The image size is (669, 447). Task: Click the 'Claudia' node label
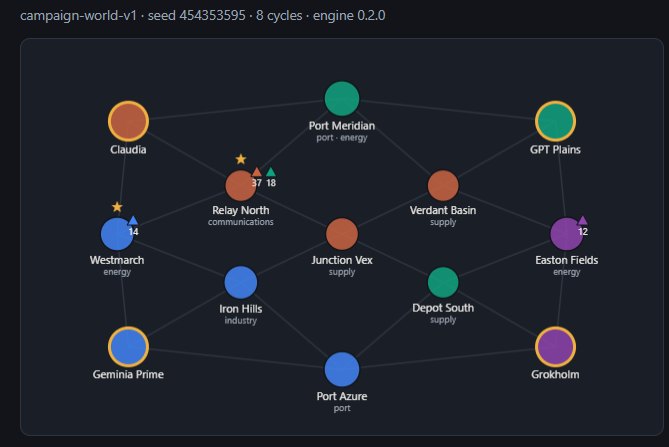[x=128, y=150]
